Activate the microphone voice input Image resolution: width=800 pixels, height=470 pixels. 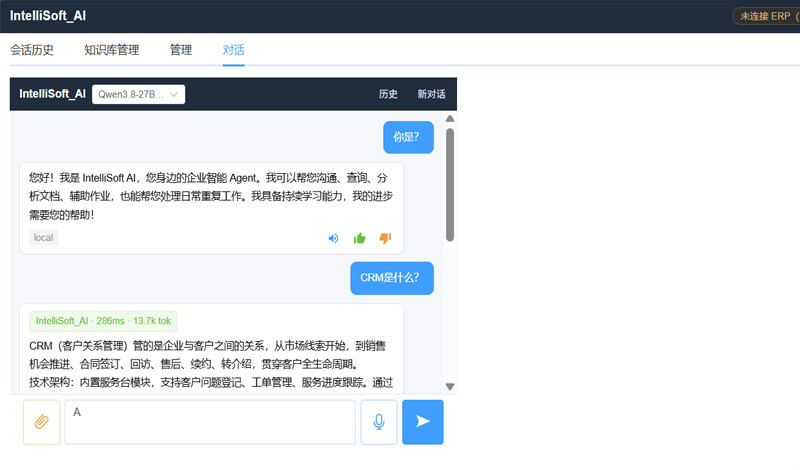379,422
